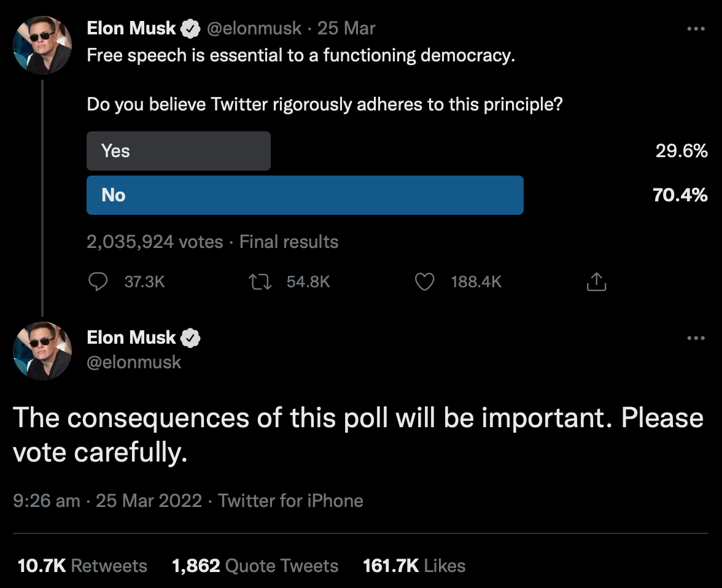This screenshot has height=588, width=722.
Task: Open the three-dot menu on main tweet
Action: [696, 338]
